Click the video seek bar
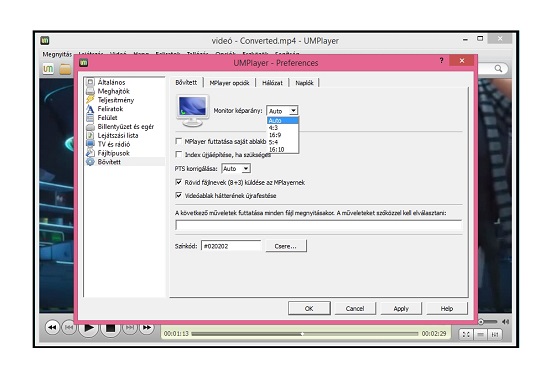This screenshot has width=550, height=375. (x=305, y=334)
